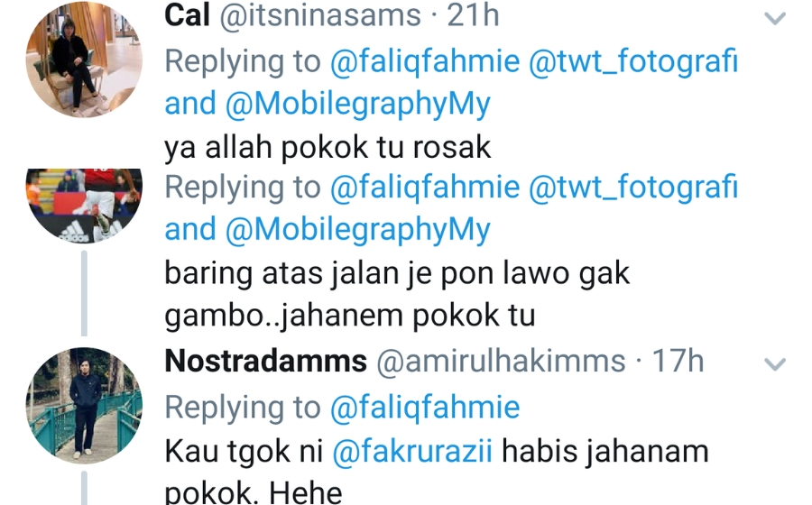Open @faliqfahmie mention in Cal's reply
This screenshot has height=505, width=812.
click(x=425, y=62)
